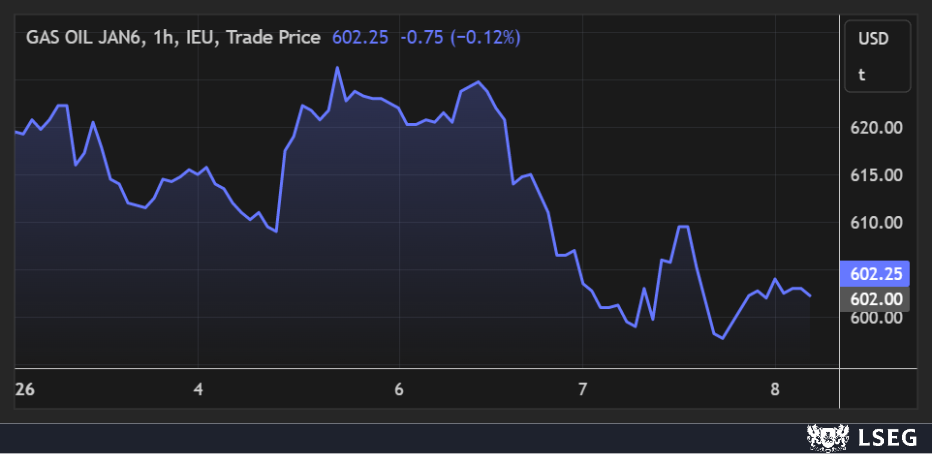
Task: Click the 615.00 price axis label
Action: 876,175
